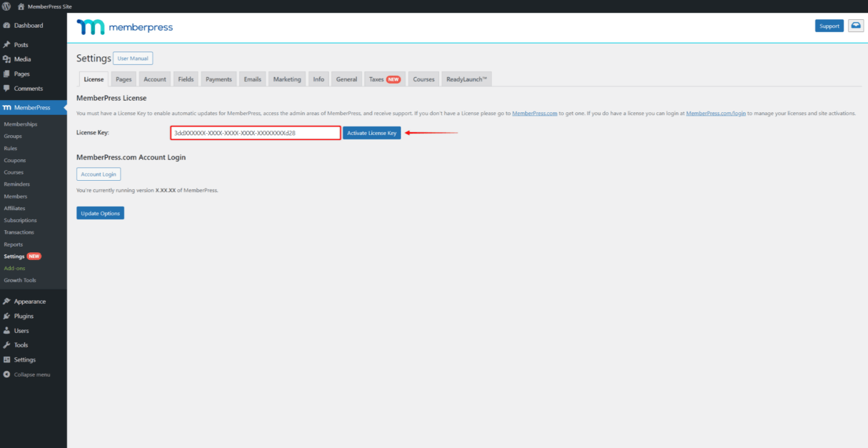Select Add-ons in the sidebar
868x448 pixels.
click(x=14, y=268)
